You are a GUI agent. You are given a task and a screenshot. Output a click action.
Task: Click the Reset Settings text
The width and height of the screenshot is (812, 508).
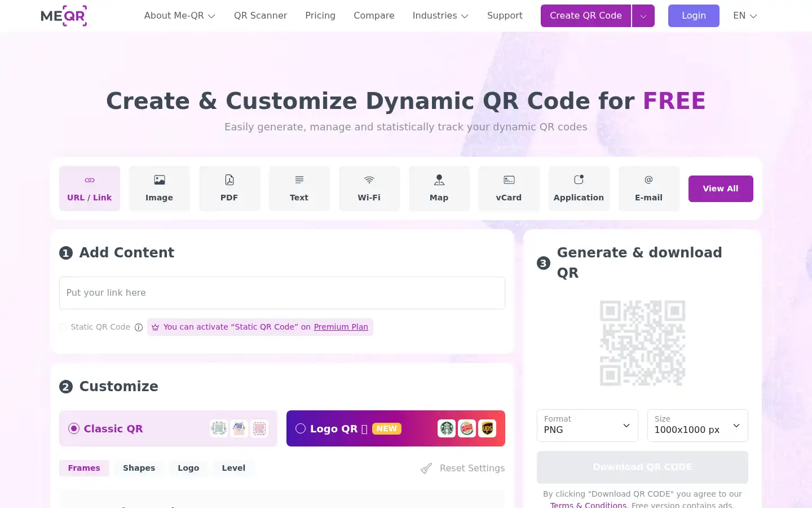point(473,468)
